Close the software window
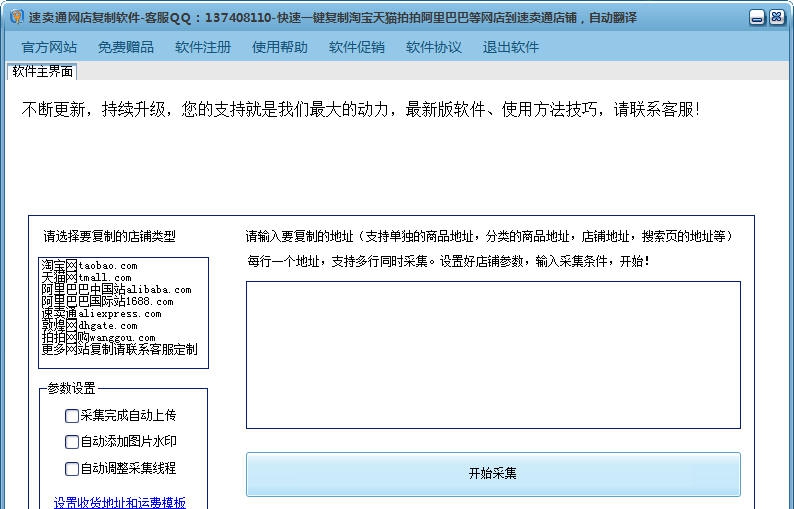794x509 pixels. click(x=776, y=18)
